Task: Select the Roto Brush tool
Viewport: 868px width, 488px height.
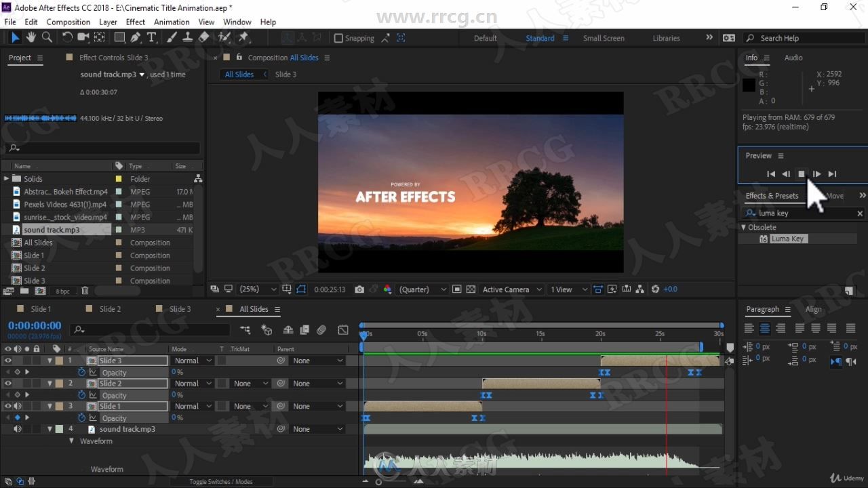Action: tap(224, 37)
